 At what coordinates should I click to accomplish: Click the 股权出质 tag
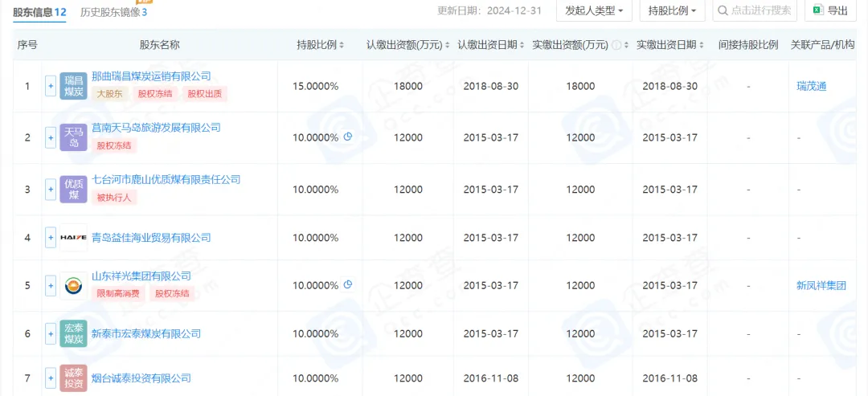pyautogui.click(x=205, y=93)
